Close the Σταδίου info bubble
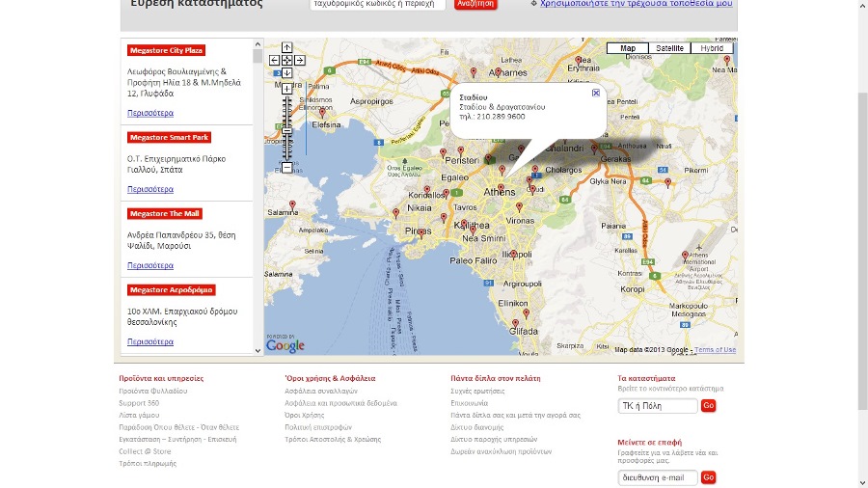The height and width of the screenshot is (488, 868). [x=596, y=93]
